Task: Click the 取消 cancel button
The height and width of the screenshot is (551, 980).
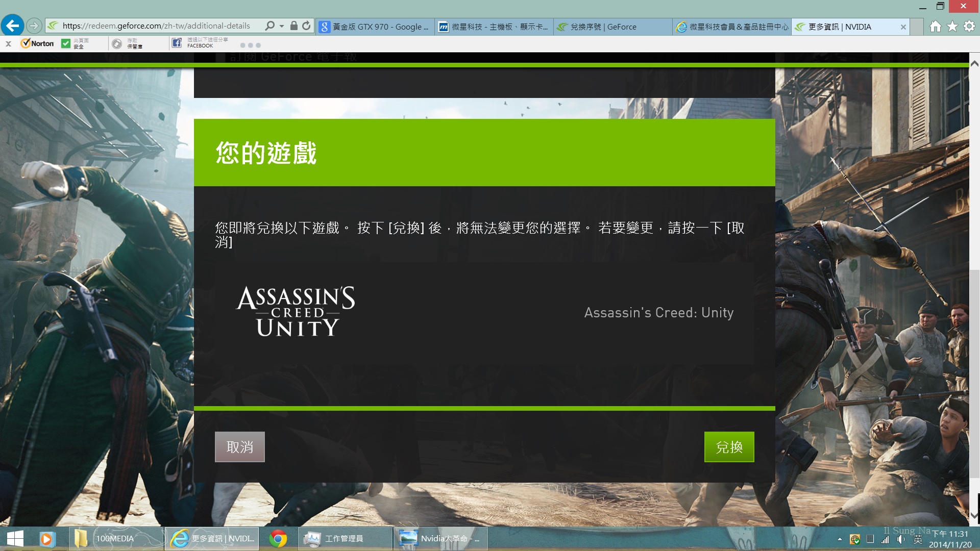Action: (x=240, y=447)
